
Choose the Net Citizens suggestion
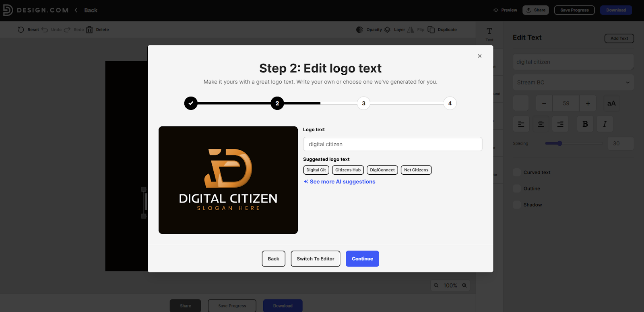416,170
